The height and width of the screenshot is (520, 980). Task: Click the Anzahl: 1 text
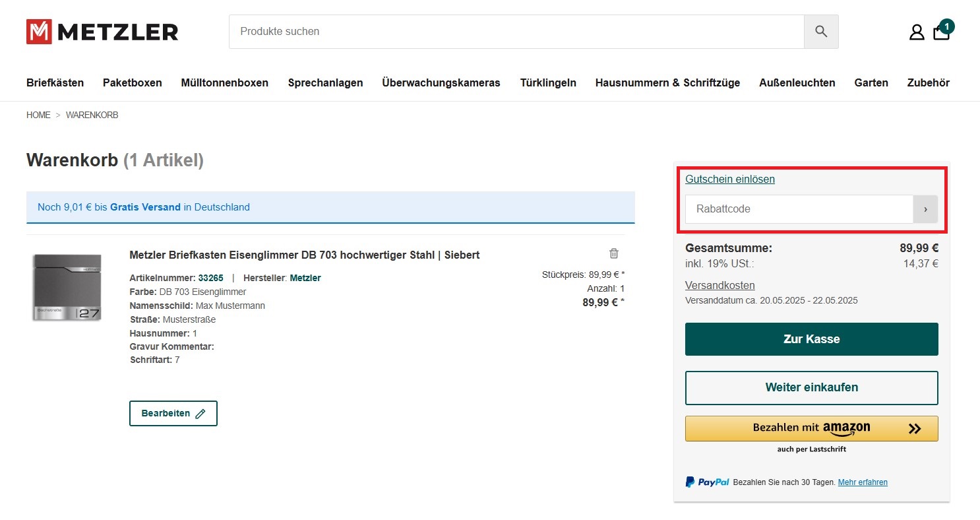[x=605, y=288]
